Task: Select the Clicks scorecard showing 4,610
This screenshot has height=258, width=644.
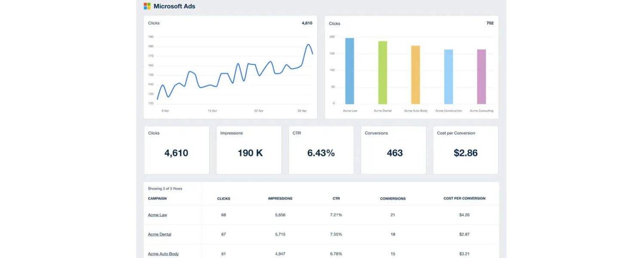Action: coord(176,150)
